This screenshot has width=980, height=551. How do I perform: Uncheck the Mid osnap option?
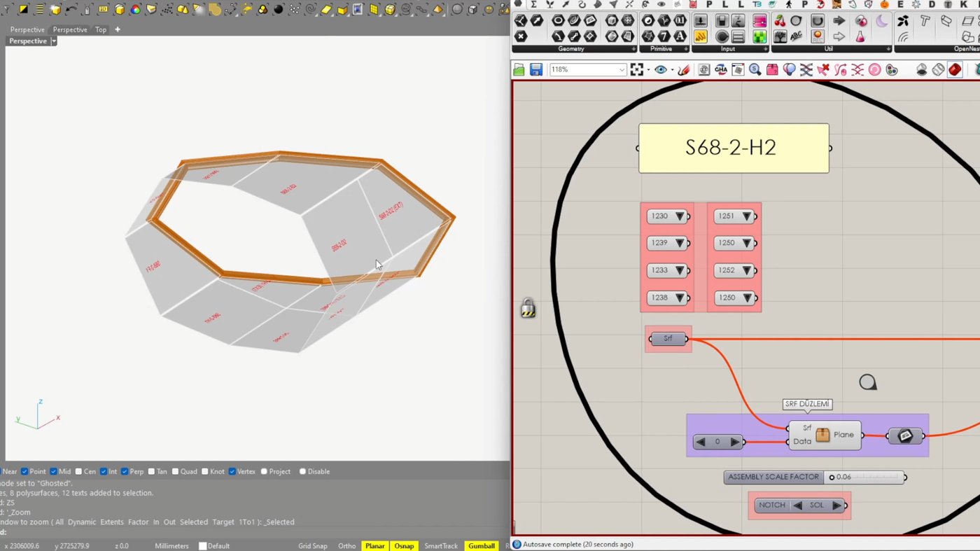coord(53,472)
